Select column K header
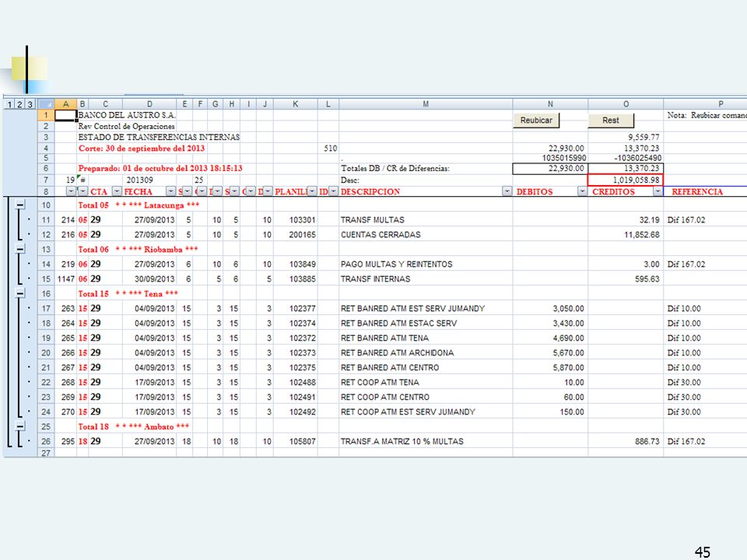The height and width of the screenshot is (560, 747). tap(296, 103)
